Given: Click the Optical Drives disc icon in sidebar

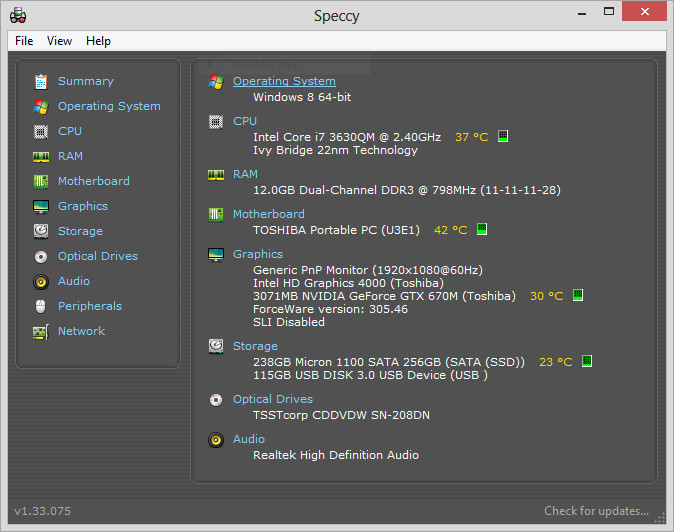Looking at the screenshot, I should pyautogui.click(x=41, y=257).
